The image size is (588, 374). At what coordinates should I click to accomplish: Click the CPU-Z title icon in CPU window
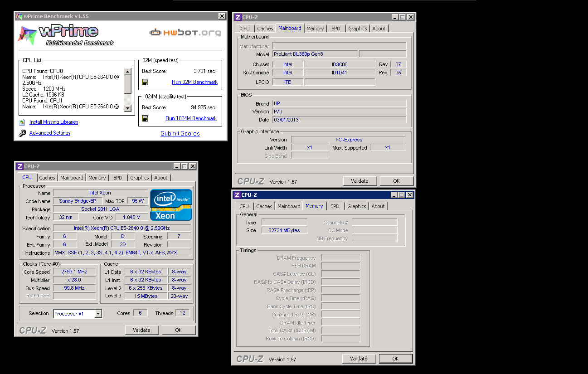pos(19,166)
